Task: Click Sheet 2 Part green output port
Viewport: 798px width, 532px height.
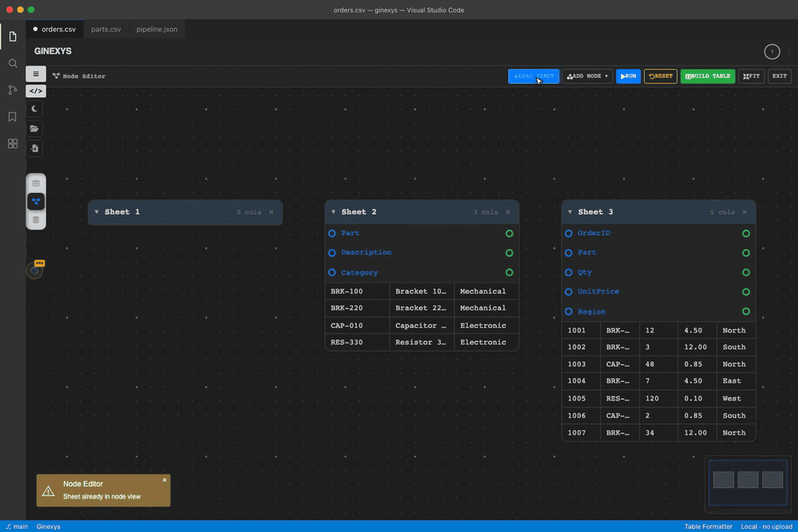Action: (x=509, y=234)
